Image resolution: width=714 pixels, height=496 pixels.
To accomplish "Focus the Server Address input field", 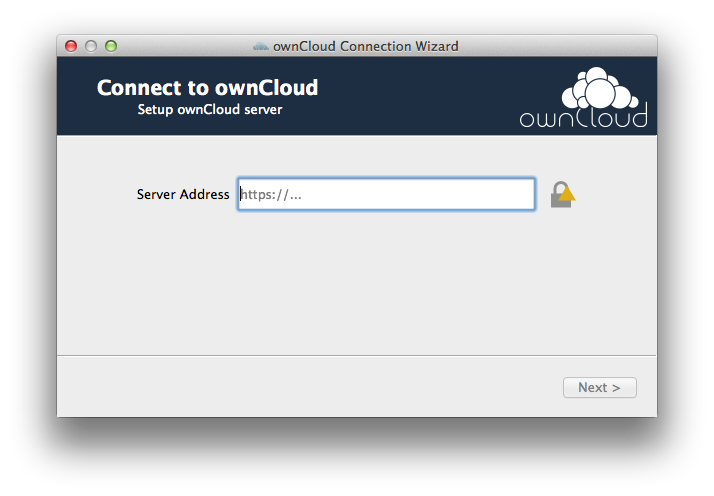I will [x=386, y=194].
